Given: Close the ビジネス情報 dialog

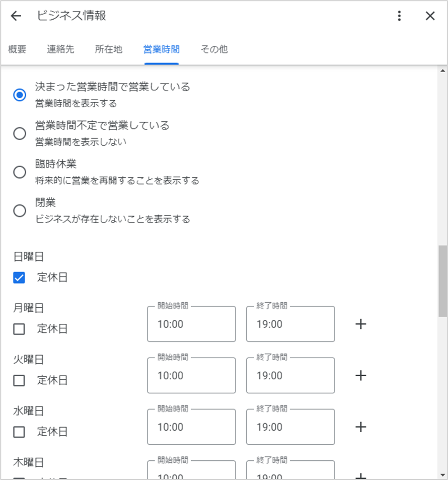Looking at the screenshot, I should [x=430, y=16].
